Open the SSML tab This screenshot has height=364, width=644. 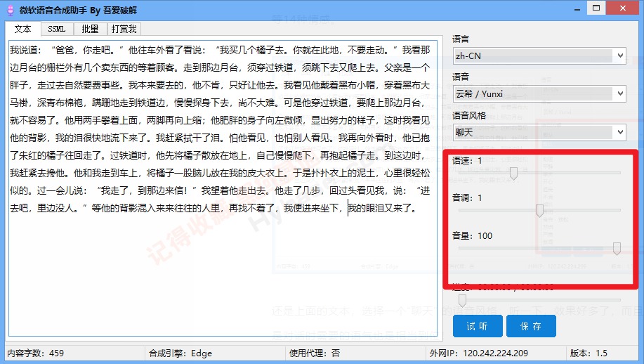[x=57, y=30]
